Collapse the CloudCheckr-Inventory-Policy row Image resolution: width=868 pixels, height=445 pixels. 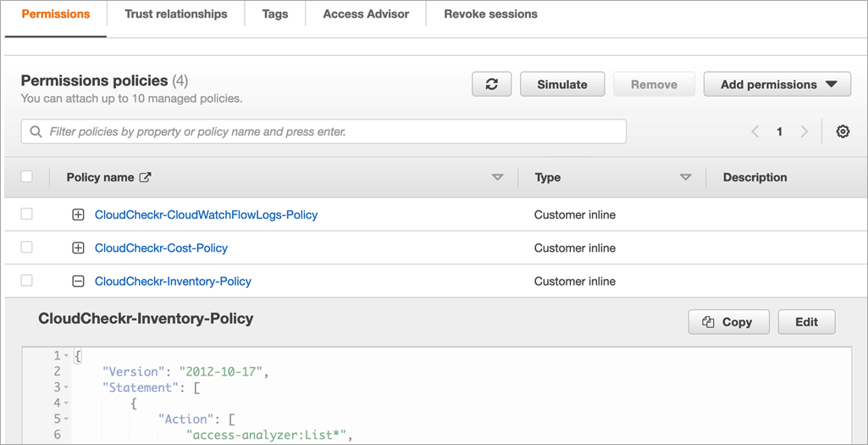[78, 281]
